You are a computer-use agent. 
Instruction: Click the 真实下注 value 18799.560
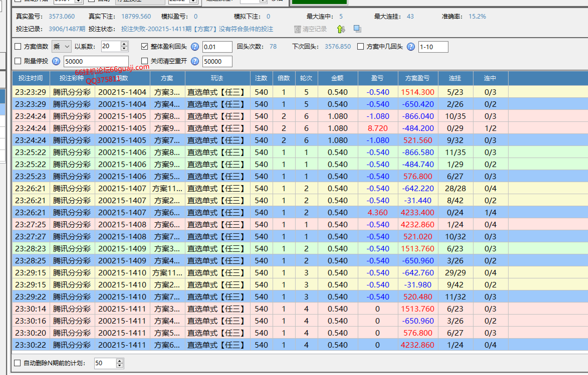click(x=136, y=17)
